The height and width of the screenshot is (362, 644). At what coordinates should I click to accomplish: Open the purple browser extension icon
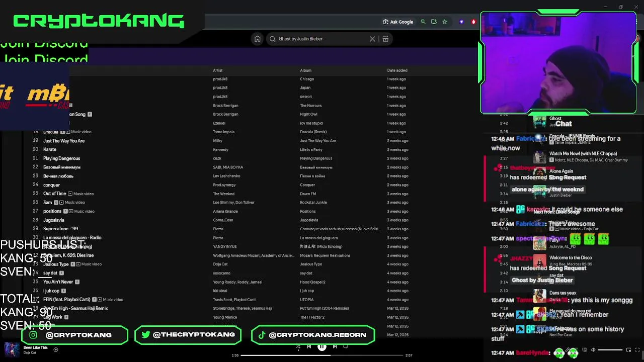tap(461, 22)
